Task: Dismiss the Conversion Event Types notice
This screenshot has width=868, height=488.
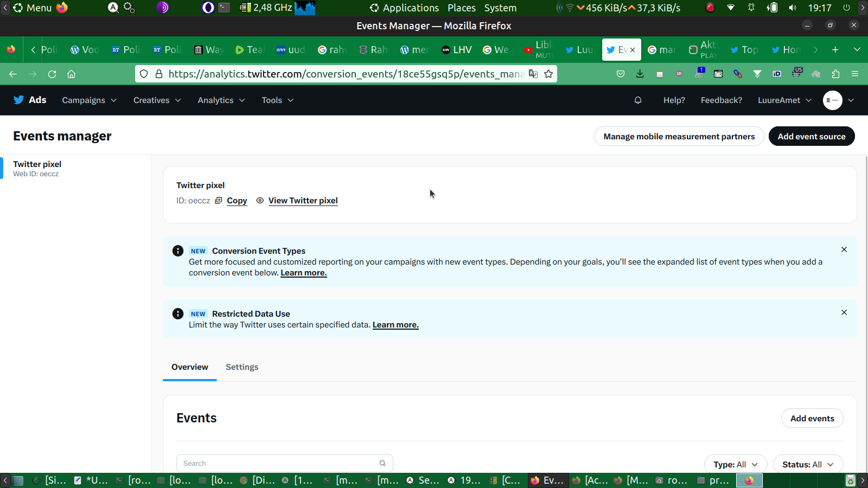Action: point(844,249)
